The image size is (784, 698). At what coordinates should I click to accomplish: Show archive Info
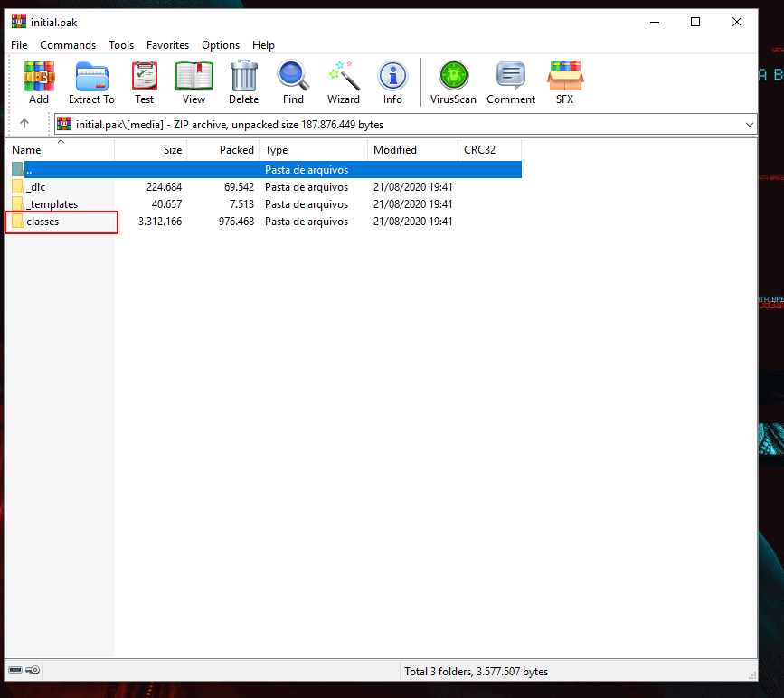pyautogui.click(x=392, y=82)
